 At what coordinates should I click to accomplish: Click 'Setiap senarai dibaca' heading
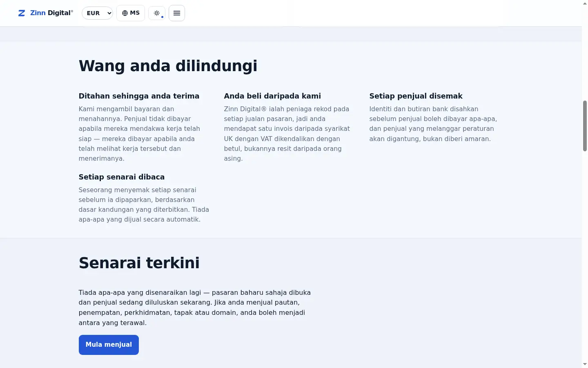(122, 177)
